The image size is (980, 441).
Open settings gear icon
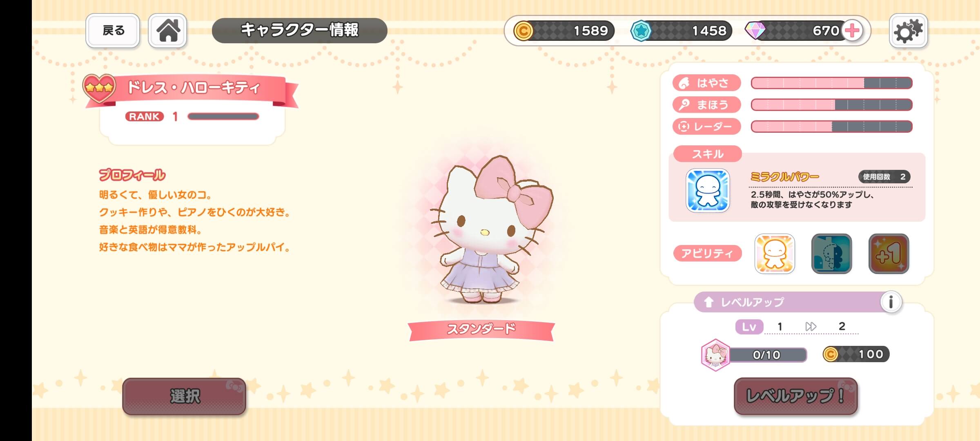tap(908, 31)
